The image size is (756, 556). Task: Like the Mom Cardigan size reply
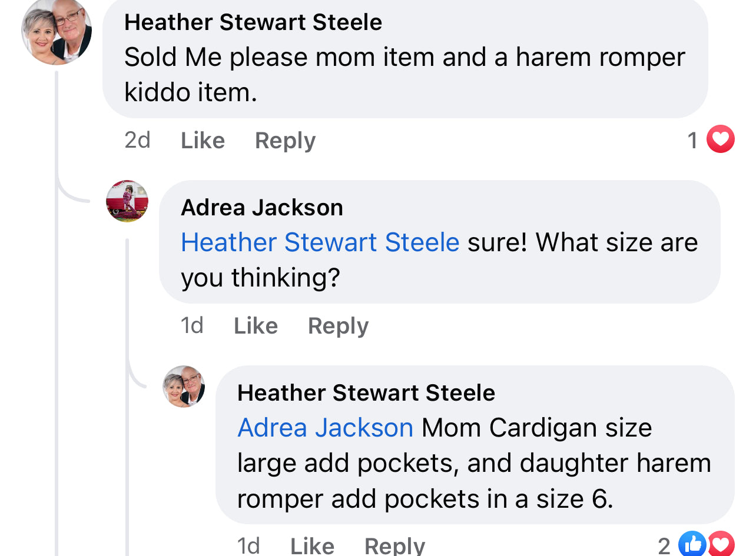pyautogui.click(x=312, y=545)
